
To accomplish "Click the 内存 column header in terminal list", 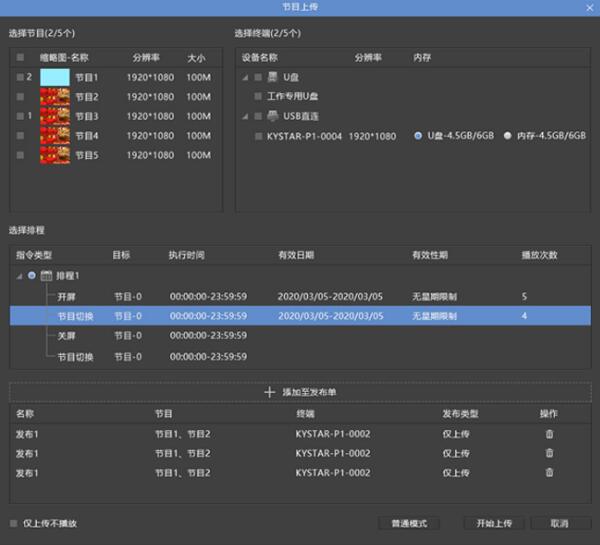I will point(422,58).
